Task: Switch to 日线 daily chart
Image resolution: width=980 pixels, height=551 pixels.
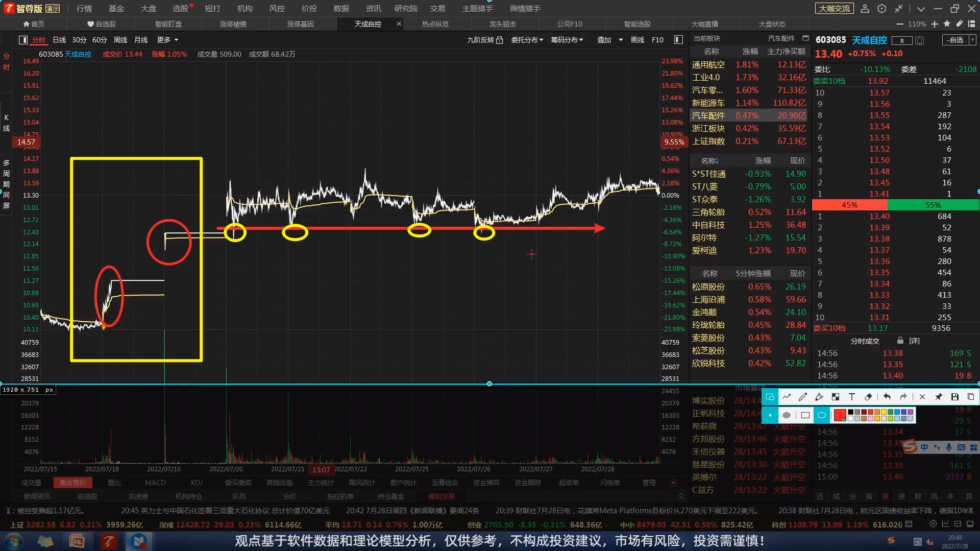Action: [x=59, y=40]
